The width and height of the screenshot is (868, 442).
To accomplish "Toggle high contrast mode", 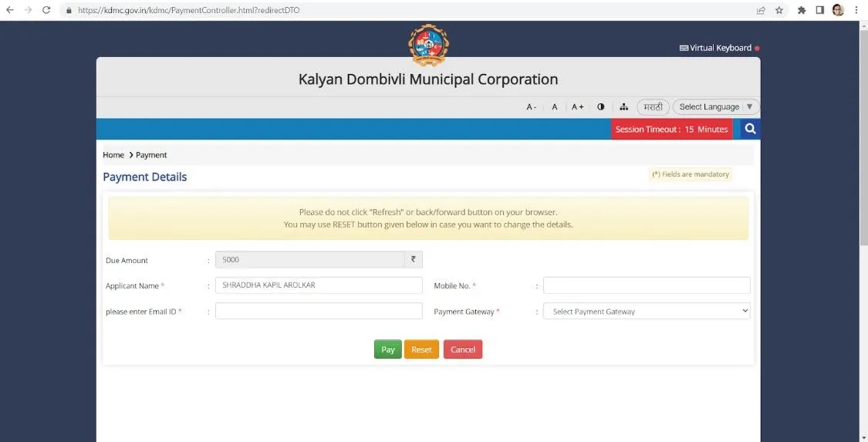I will [x=600, y=107].
